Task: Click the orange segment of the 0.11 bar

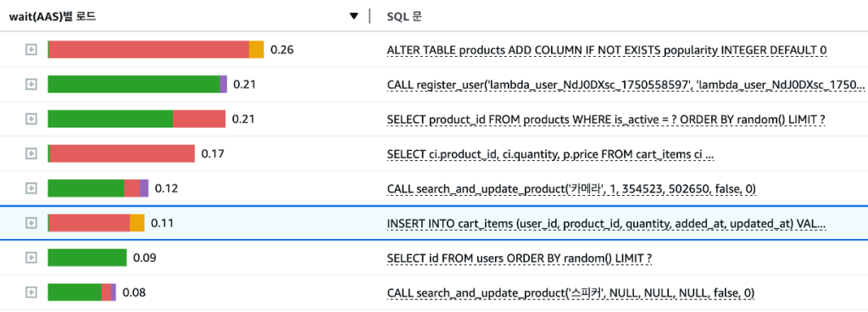Action: (136, 223)
